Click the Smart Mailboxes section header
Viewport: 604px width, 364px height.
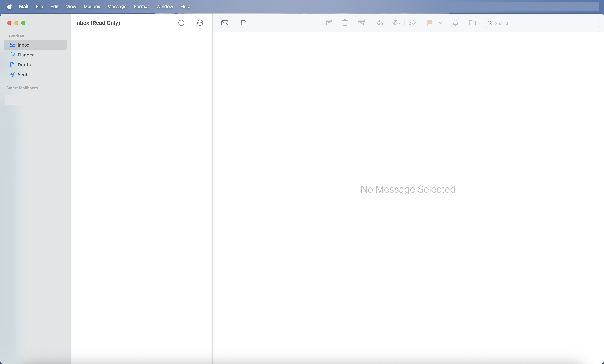point(22,88)
